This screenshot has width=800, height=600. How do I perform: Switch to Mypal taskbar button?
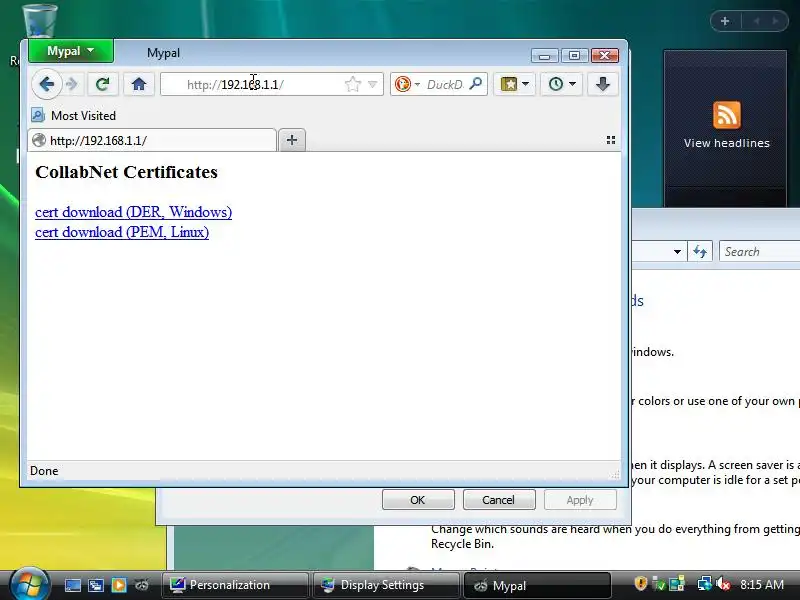[537, 585]
